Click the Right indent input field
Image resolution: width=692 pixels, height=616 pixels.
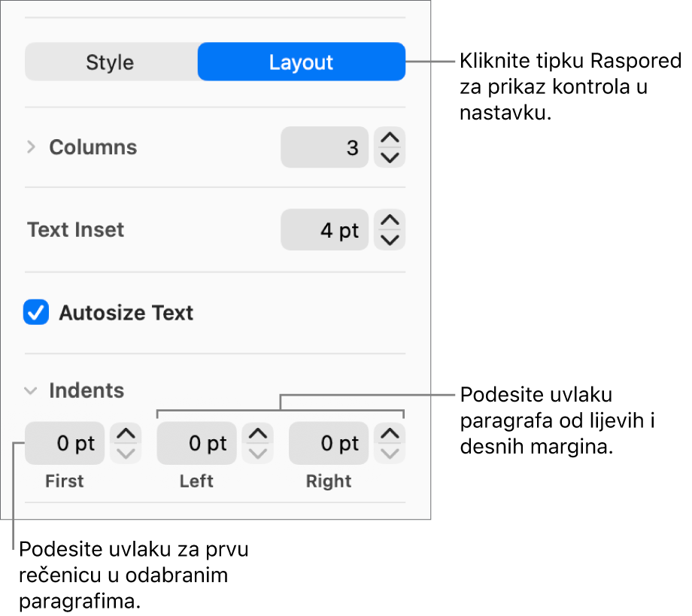329,444
